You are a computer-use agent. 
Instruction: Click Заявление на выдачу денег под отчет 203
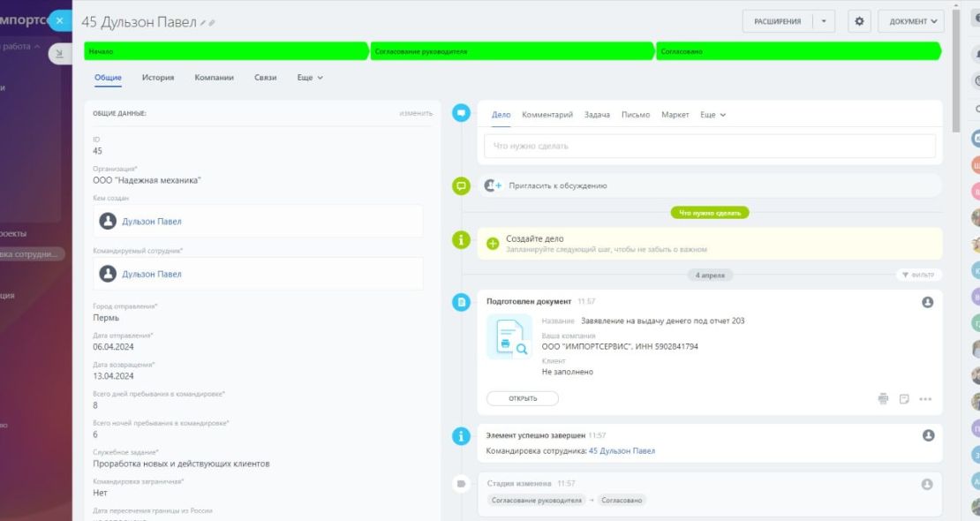pyautogui.click(x=662, y=321)
